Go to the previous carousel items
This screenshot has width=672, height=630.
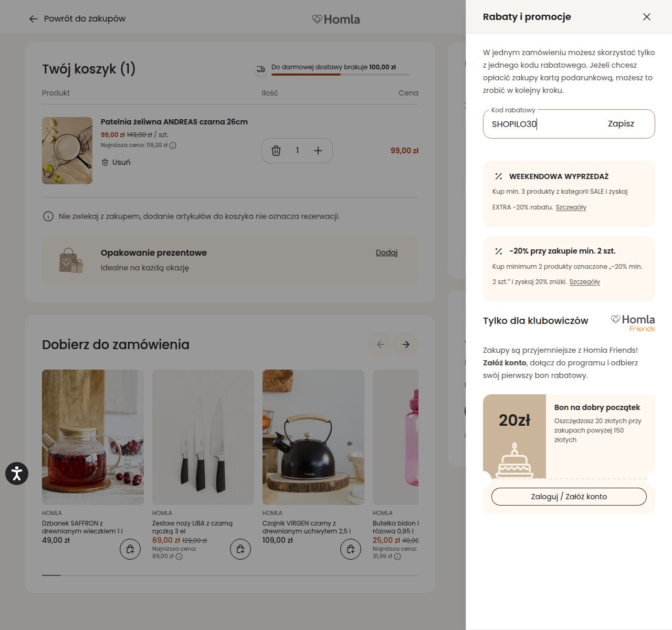381,344
